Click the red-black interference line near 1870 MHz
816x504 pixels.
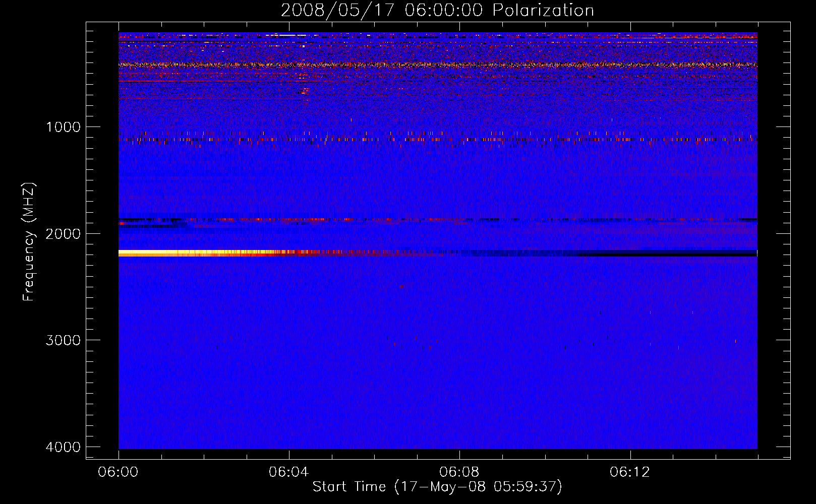click(x=438, y=220)
